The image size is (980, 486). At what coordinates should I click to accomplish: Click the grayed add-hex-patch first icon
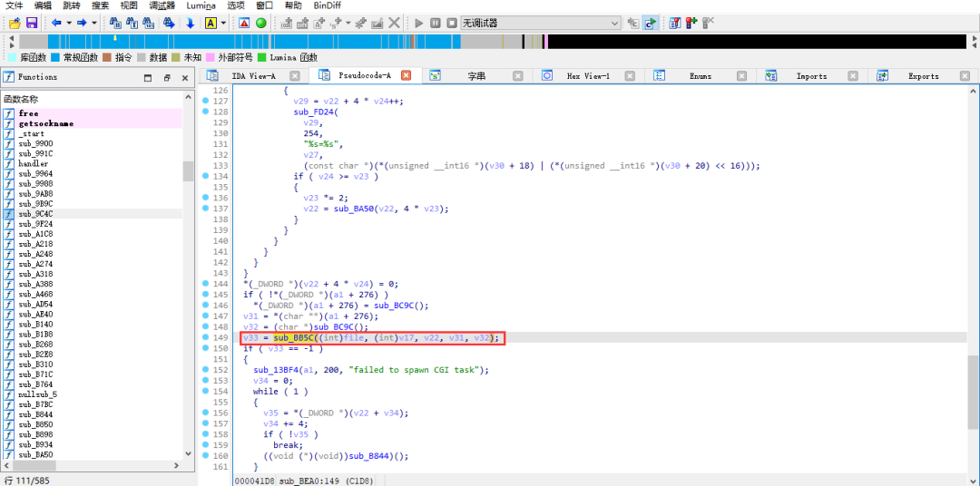pyautogui.click(x=287, y=23)
